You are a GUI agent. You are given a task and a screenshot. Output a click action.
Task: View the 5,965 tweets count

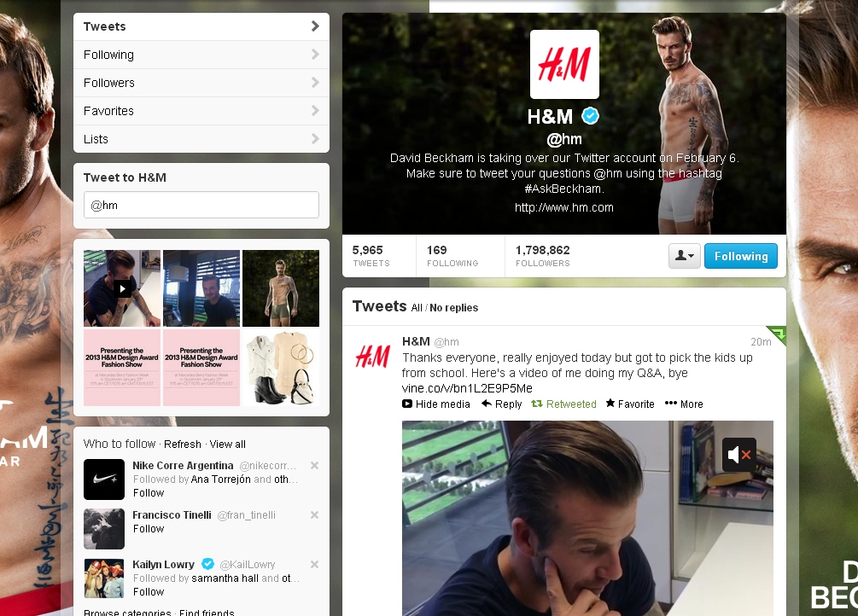[371, 255]
